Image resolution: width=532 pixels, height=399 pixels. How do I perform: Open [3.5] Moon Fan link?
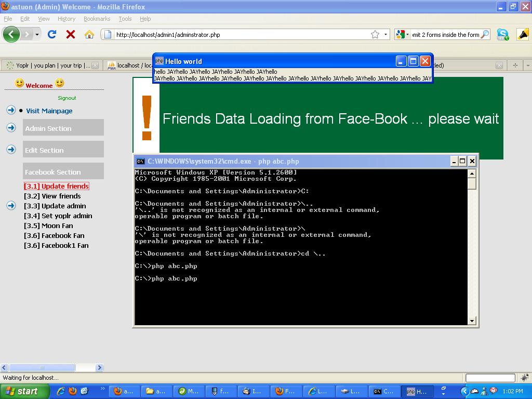48,225
